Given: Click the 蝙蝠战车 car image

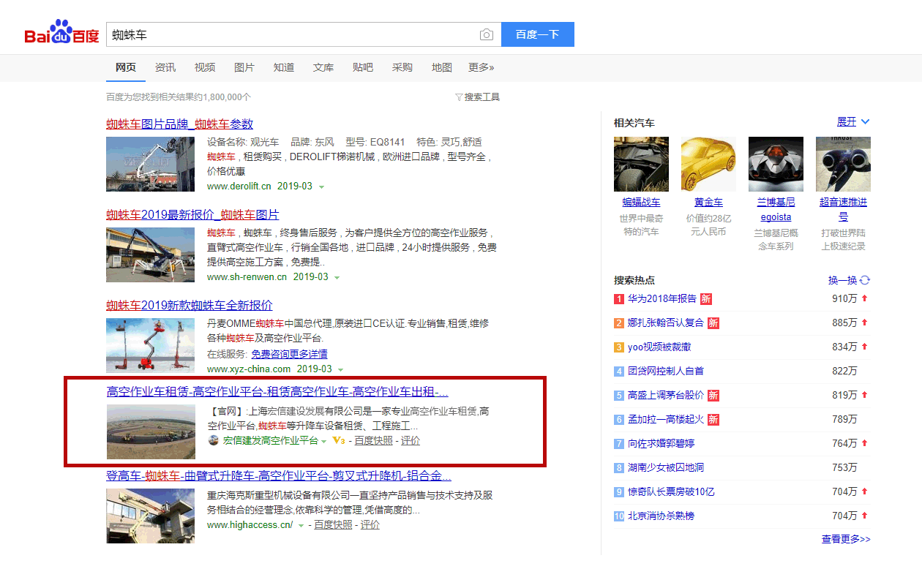Looking at the screenshot, I should pos(641,164).
